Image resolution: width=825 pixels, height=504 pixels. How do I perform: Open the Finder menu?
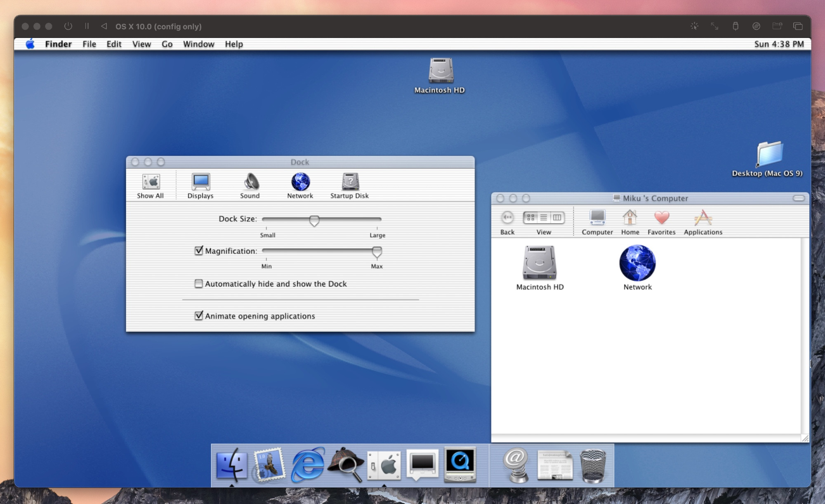58,44
